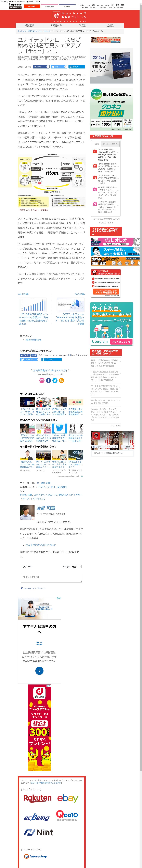Click the すべての人気記事ランキングを見る link
Viewport: 142px width, 868px height.
tap(106, 221)
